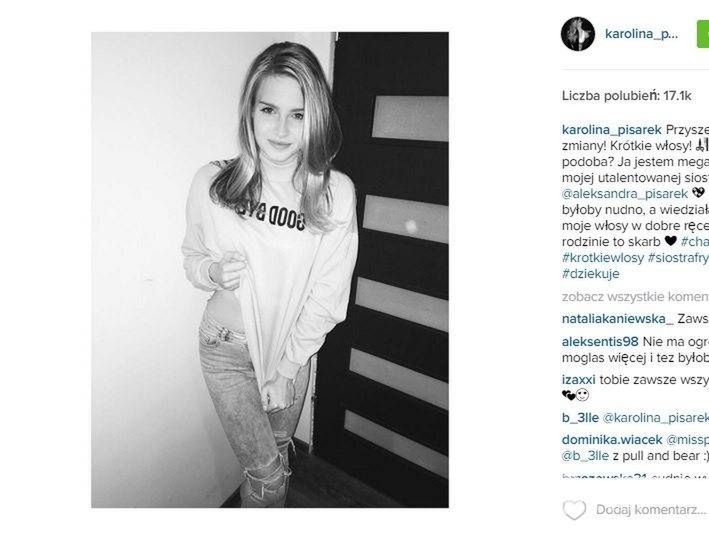This screenshot has width=709, height=539.
Task: Expand zobacz wszystkie komentarze
Action: point(635,297)
